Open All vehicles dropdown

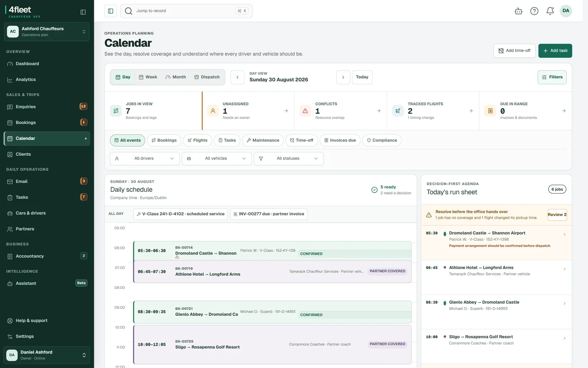[217, 159]
